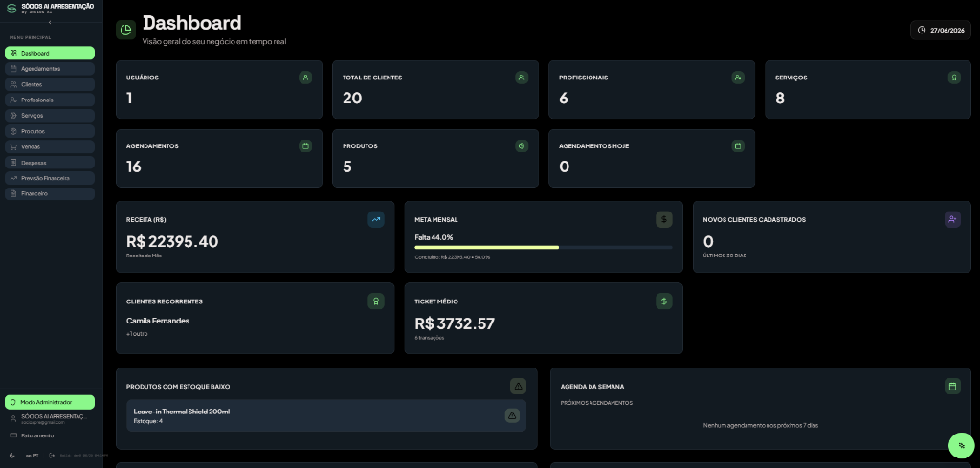Image resolution: width=980 pixels, height=468 pixels.
Task: Switch language with the PT selector
Action: click(33, 456)
